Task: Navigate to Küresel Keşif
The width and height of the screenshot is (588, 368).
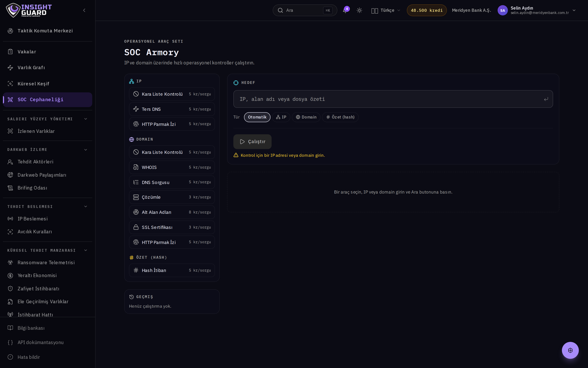Action: pos(47,84)
